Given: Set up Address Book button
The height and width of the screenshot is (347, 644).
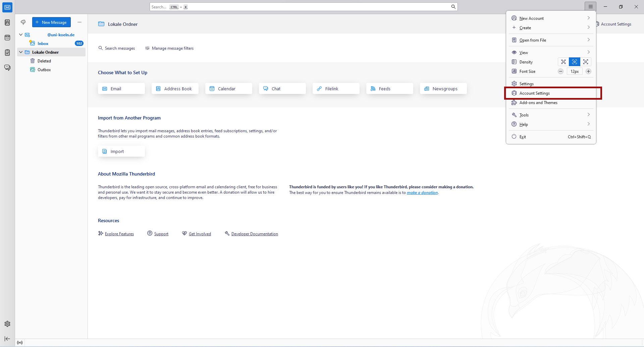Looking at the screenshot, I should pos(175,89).
